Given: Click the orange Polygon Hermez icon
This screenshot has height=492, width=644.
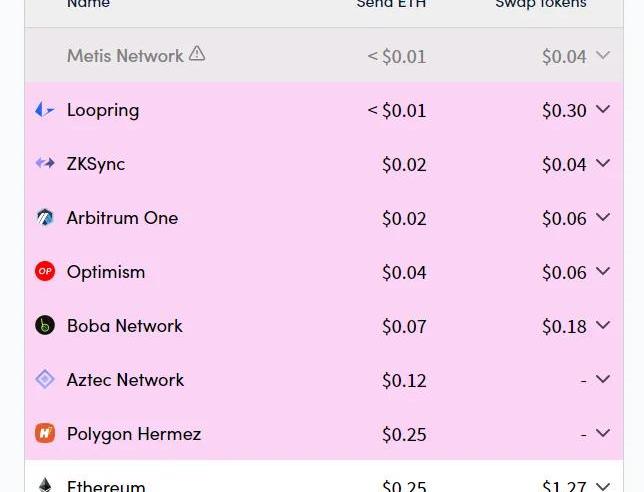Looking at the screenshot, I should point(44,434).
